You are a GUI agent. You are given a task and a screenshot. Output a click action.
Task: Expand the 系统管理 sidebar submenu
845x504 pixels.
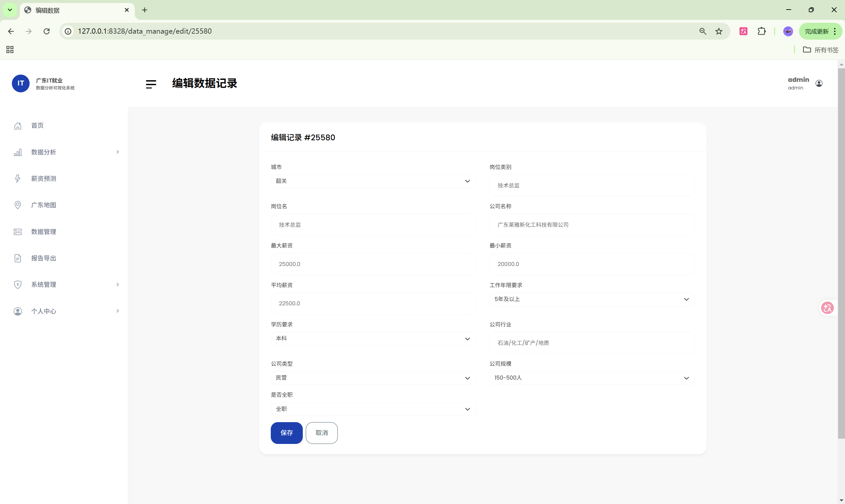coord(118,284)
